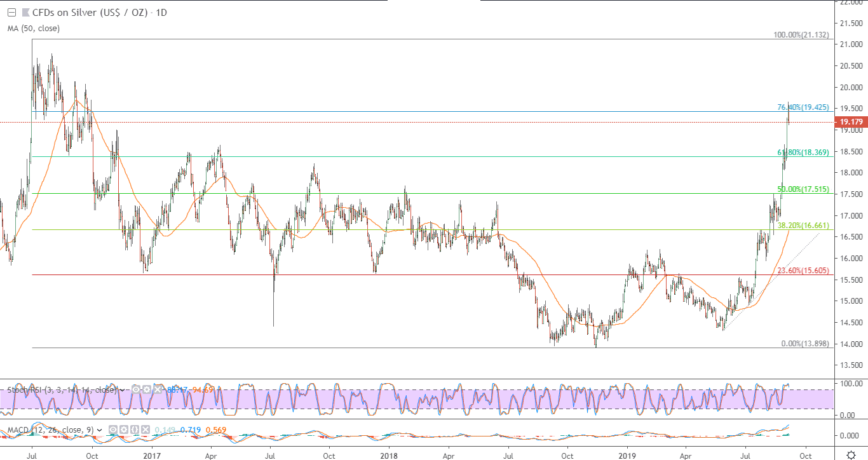This screenshot has width=868, height=460.
Task: Hide the Stoch RSI indicator with its eye icon
Action: (x=135, y=389)
